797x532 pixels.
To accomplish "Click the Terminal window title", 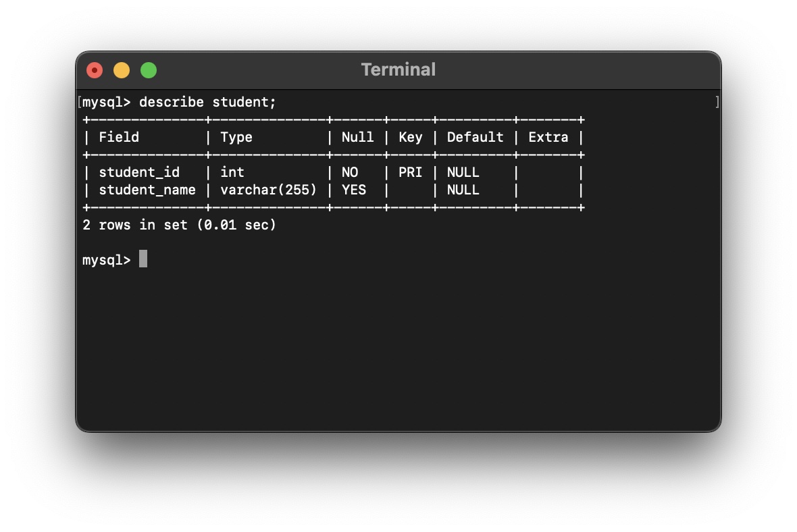I will (x=398, y=69).
